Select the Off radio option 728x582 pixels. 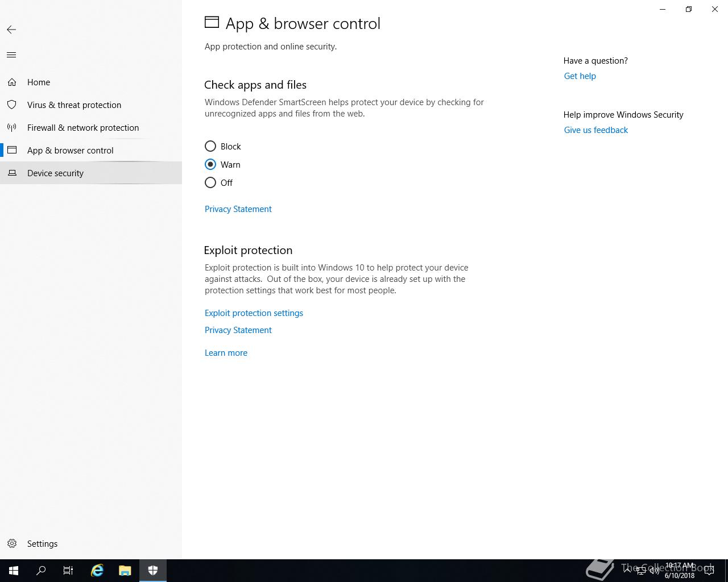pyautogui.click(x=210, y=183)
